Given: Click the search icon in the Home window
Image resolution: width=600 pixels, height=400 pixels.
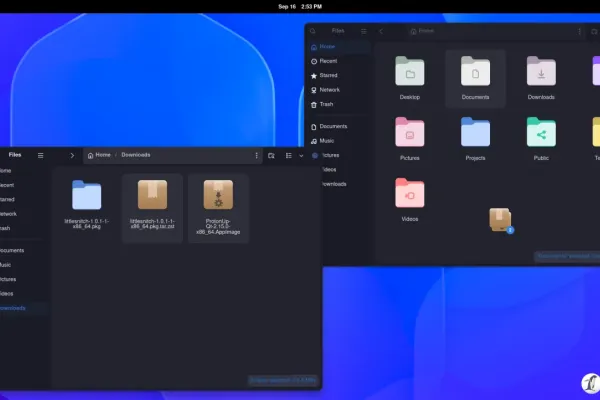Looking at the screenshot, I should tap(313, 31).
